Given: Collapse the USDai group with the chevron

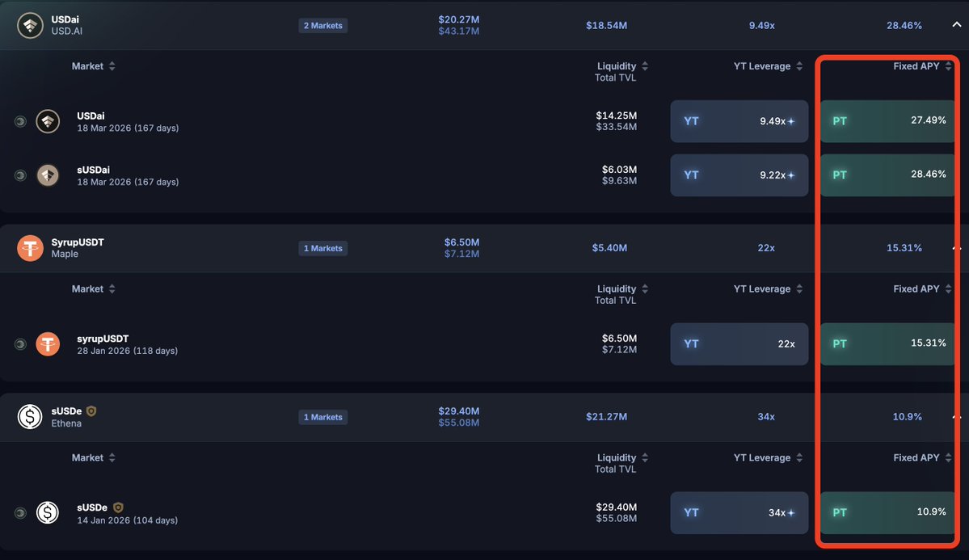Looking at the screenshot, I should coord(956,25).
